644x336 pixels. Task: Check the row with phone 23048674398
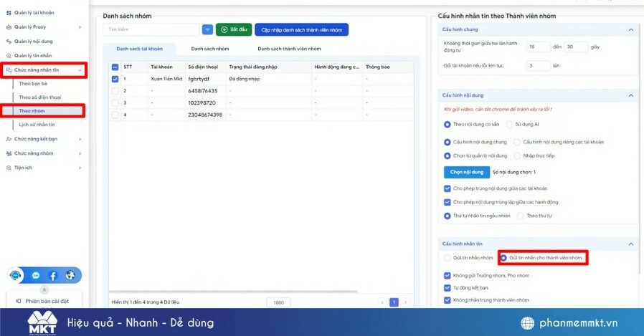click(x=115, y=115)
